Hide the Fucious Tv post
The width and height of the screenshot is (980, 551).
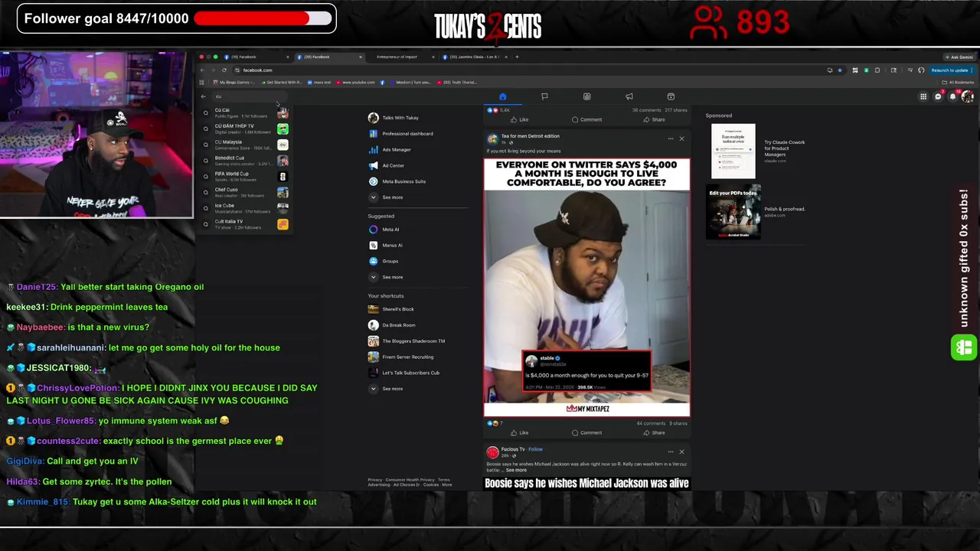(x=681, y=452)
